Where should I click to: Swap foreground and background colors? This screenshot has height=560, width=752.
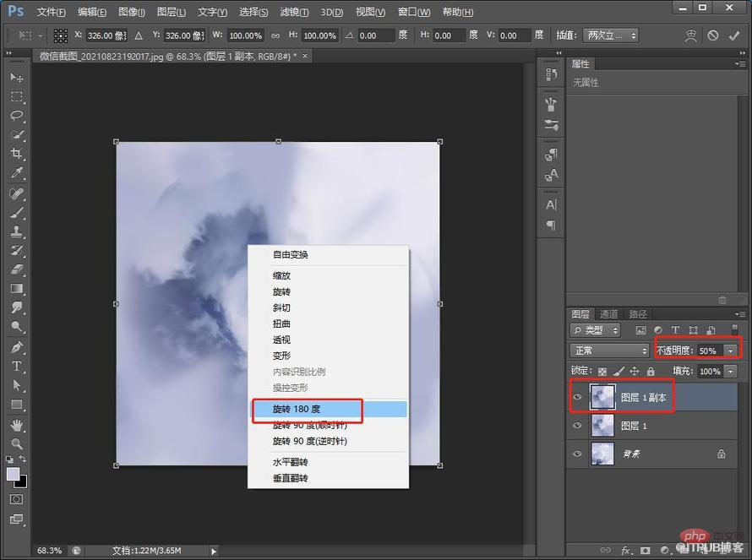point(23,459)
